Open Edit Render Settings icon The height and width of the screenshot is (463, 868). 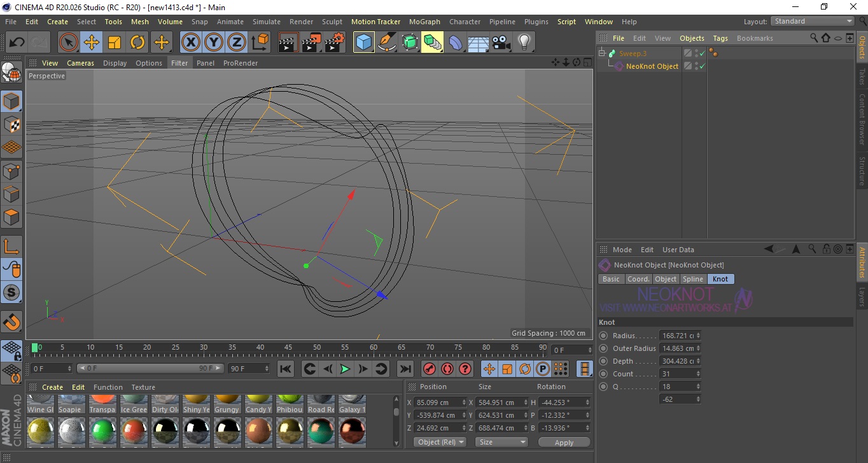click(x=334, y=43)
